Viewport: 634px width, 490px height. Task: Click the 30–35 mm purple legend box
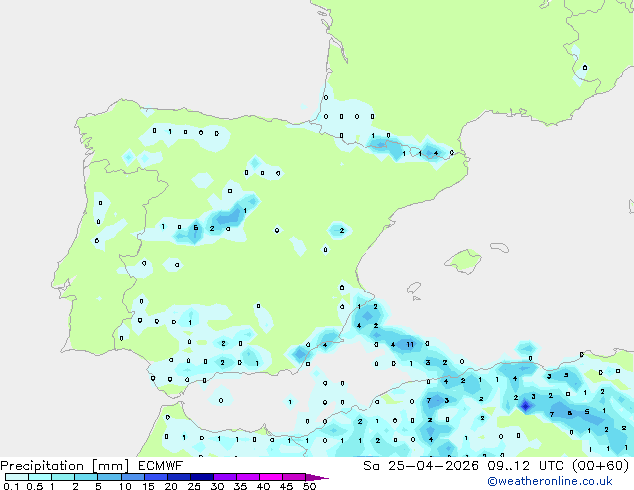[224, 477]
